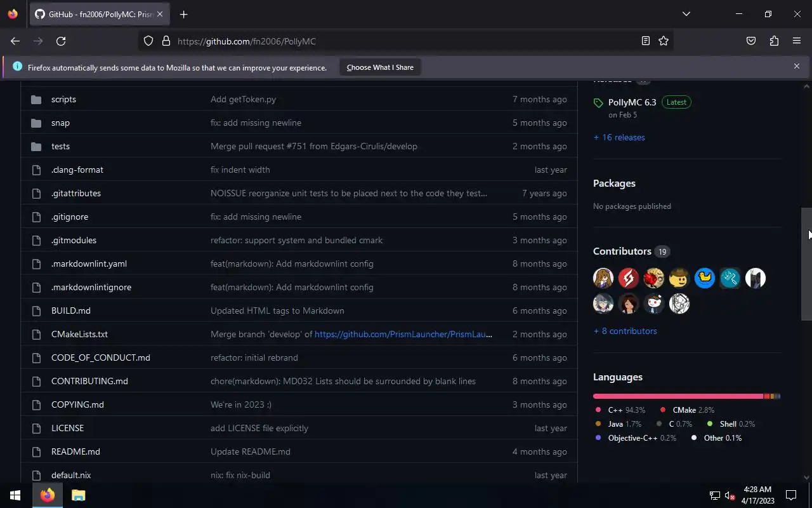
Task: Close the GitHub PollyMC browser tab
Action: pyautogui.click(x=160, y=14)
